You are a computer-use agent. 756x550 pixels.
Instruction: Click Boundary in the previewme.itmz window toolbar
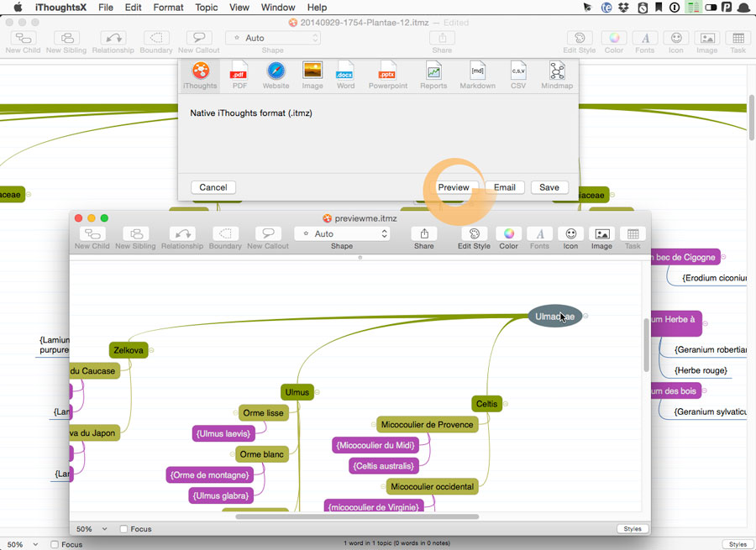coord(225,238)
